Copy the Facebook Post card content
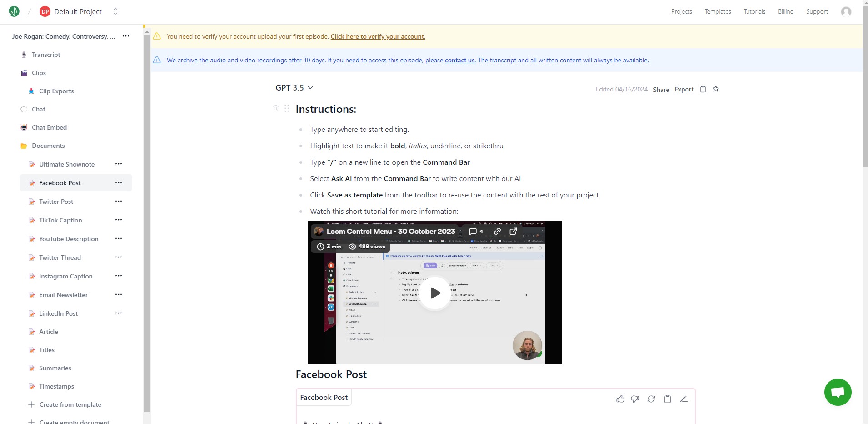Image resolution: width=868 pixels, height=424 pixels. coord(668,399)
